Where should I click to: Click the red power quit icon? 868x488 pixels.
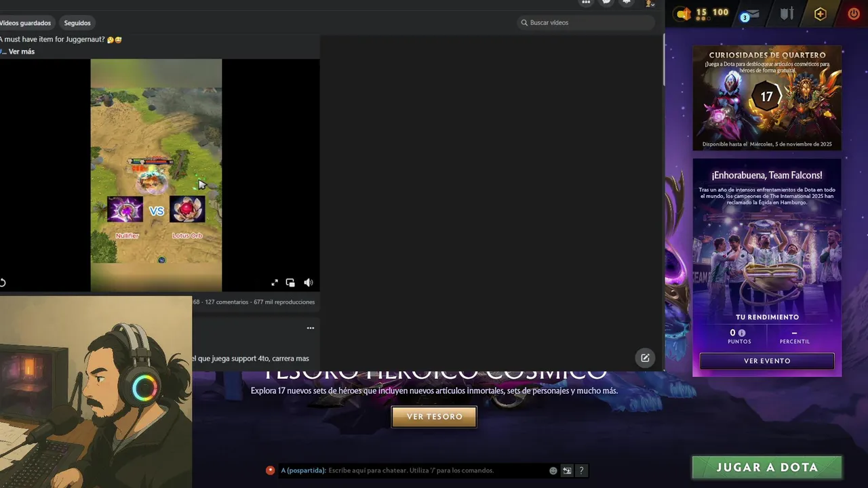854,14
